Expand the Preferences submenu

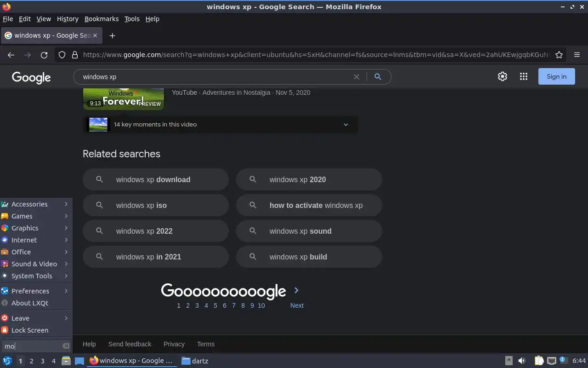coord(36,291)
